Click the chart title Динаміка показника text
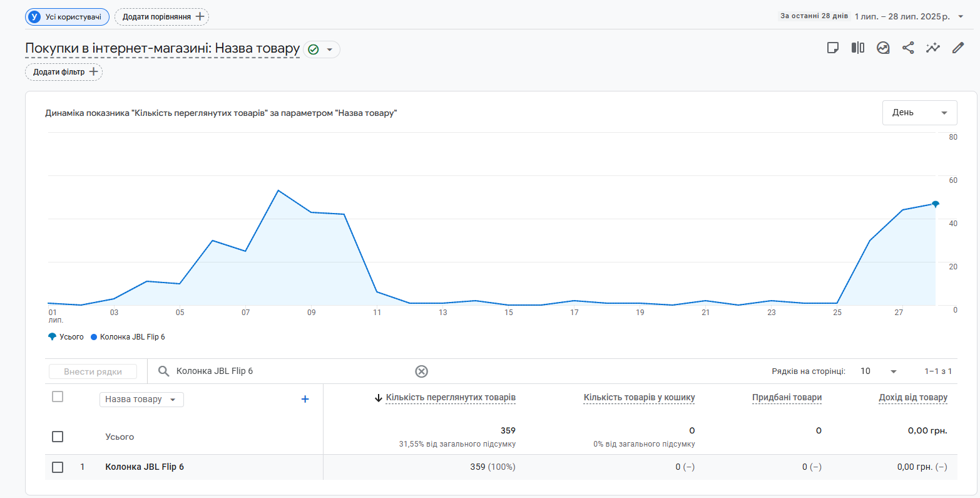The width and height of the screenshot is (980, 498). click(x=221, y=113)
